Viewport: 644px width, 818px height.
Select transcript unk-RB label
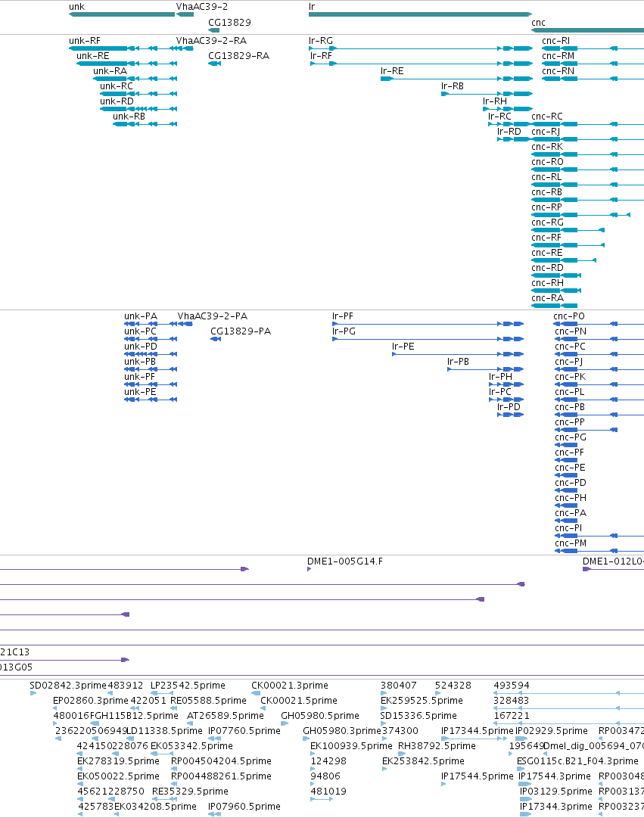(x=129, y=117)
